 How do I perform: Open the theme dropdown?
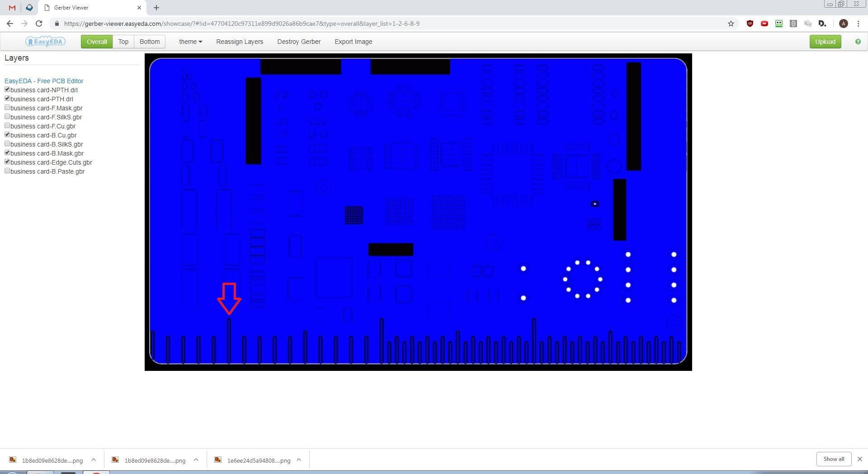point(190,42)
